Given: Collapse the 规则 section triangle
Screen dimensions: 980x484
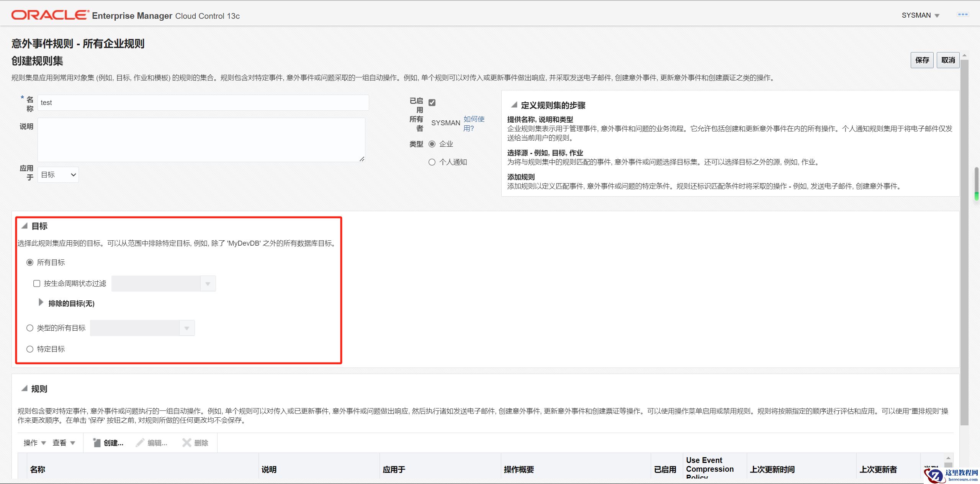Looking at the screenshot, I should (25, 389).
